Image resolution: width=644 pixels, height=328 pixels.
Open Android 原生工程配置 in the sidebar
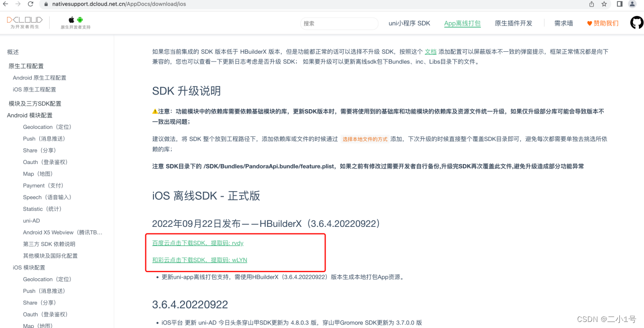[x=40, y=77]
